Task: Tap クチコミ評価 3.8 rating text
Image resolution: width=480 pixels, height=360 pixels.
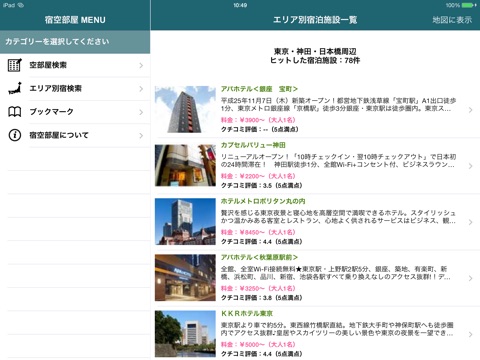Action: click(x=261, y=298)
